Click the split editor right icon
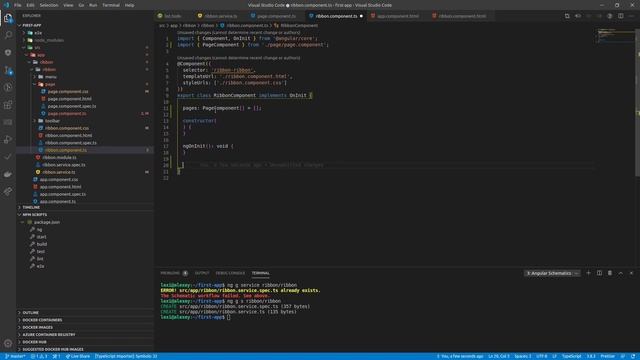 point(620,16)
